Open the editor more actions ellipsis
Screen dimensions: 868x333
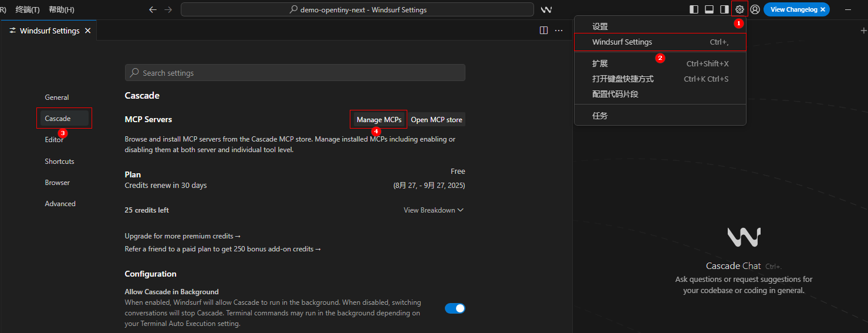[559, 31]
